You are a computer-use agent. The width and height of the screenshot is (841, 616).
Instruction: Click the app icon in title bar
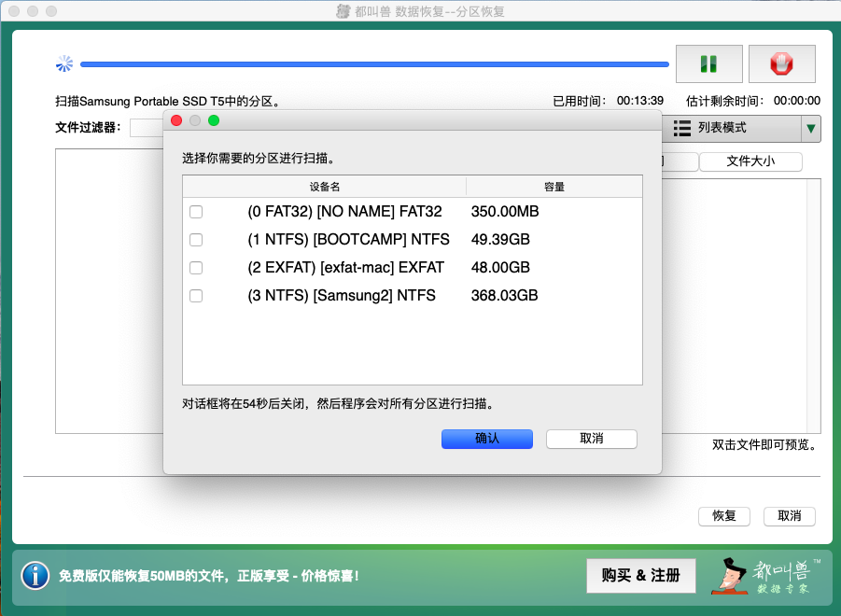coord(343,11)
